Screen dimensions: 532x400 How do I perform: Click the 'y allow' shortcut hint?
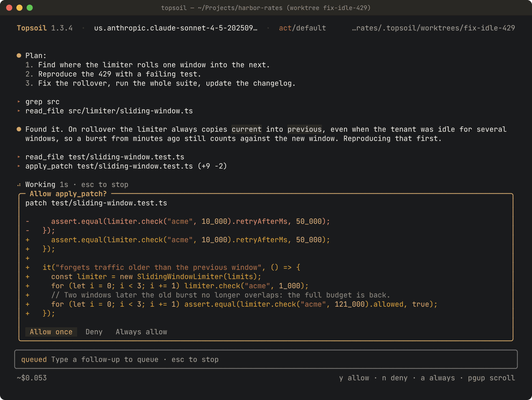354,378
